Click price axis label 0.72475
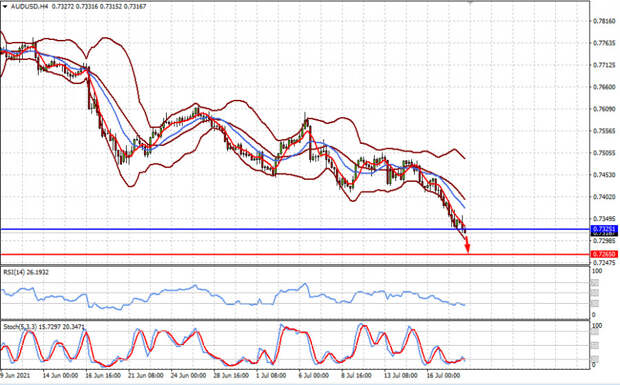 605,262
